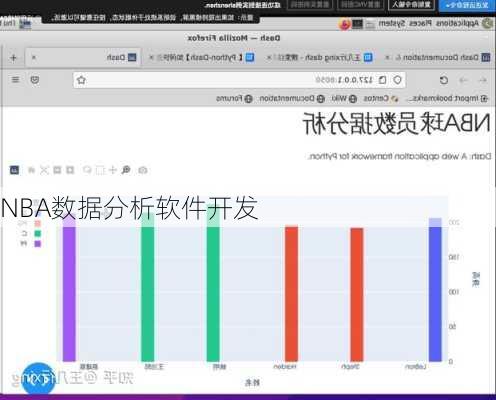Click the red Harden bar

click(x=291, y=294)
